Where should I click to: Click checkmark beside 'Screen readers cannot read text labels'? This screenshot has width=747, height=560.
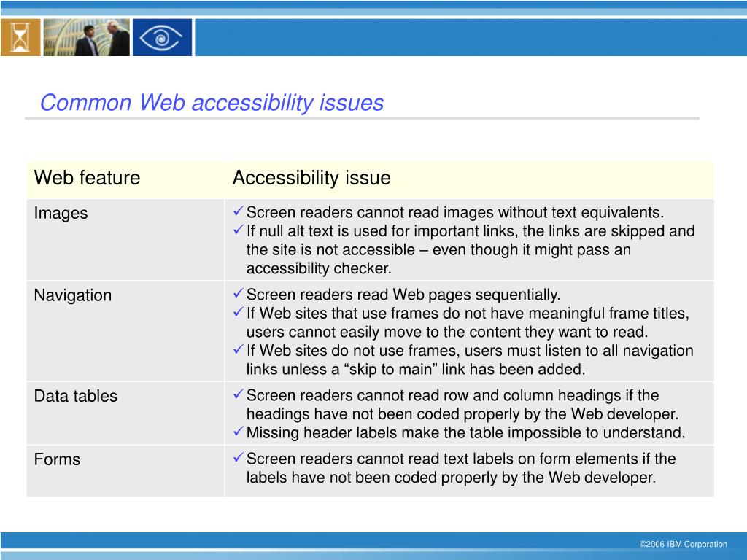(x=238, y=458)
